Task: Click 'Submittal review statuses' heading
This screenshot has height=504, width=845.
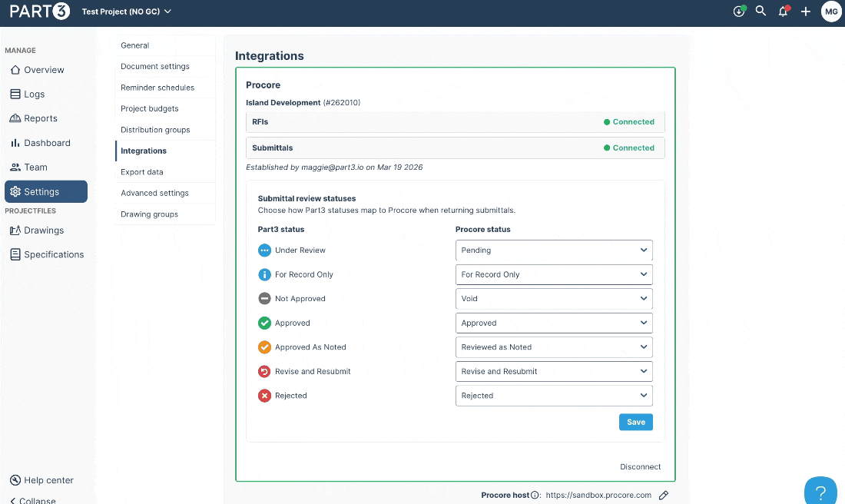Action: click(x=307, y=198)
